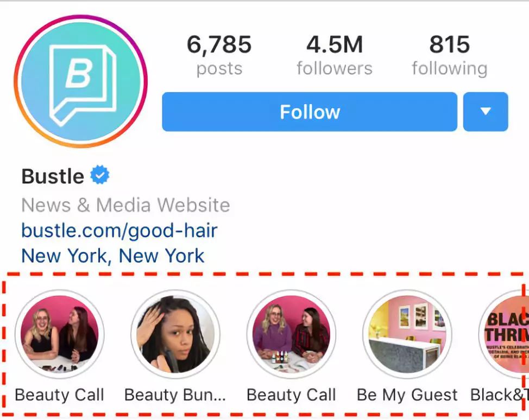529x420 pixels.
Task: Follow the Bustle account
Action: click(x=310, y=112)
